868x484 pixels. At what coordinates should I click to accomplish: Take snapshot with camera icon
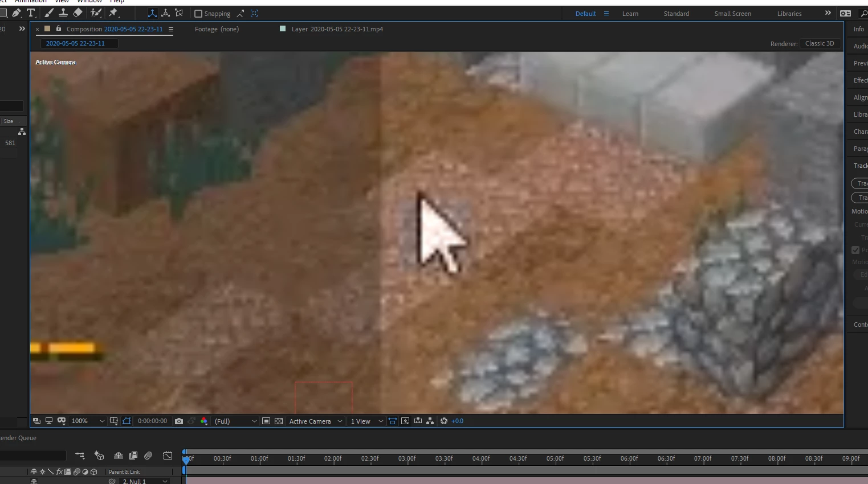click(179, 421)
